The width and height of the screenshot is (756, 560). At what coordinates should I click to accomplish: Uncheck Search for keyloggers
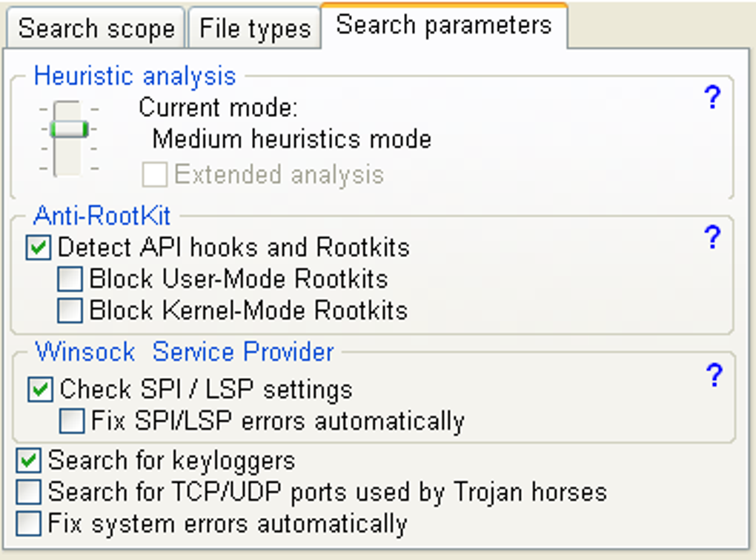pyautogui.click(x=29, y=461)
